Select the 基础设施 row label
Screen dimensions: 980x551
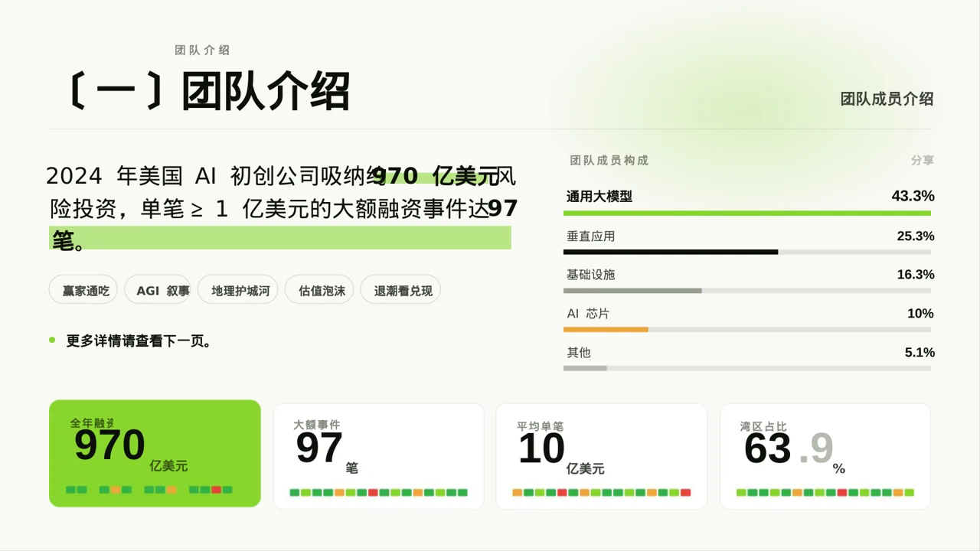coord(591,275)
